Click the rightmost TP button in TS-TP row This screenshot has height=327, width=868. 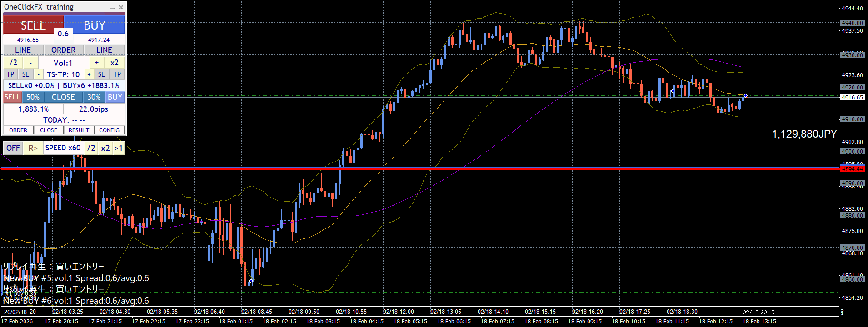[x=117, y=74]
